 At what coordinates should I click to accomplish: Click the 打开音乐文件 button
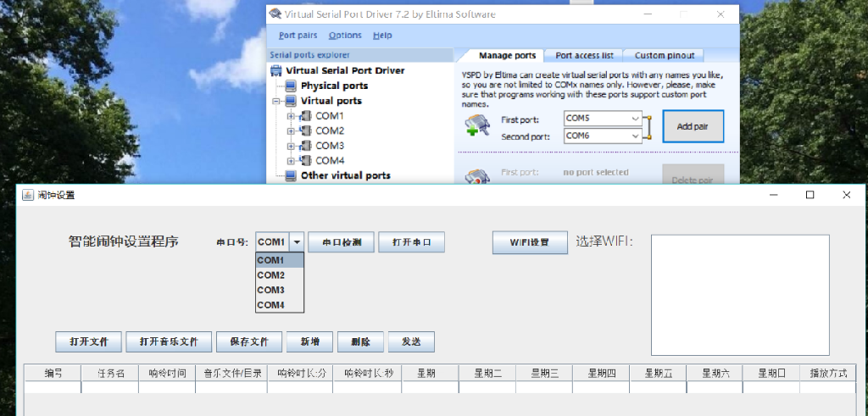click(x=169, y=342)
